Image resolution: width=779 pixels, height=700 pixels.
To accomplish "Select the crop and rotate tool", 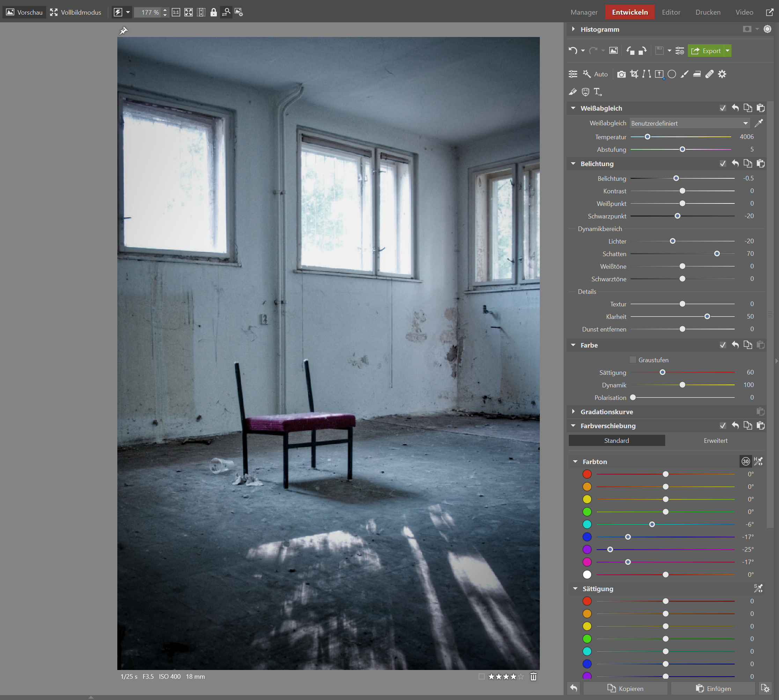I will (x=634, y=74).
